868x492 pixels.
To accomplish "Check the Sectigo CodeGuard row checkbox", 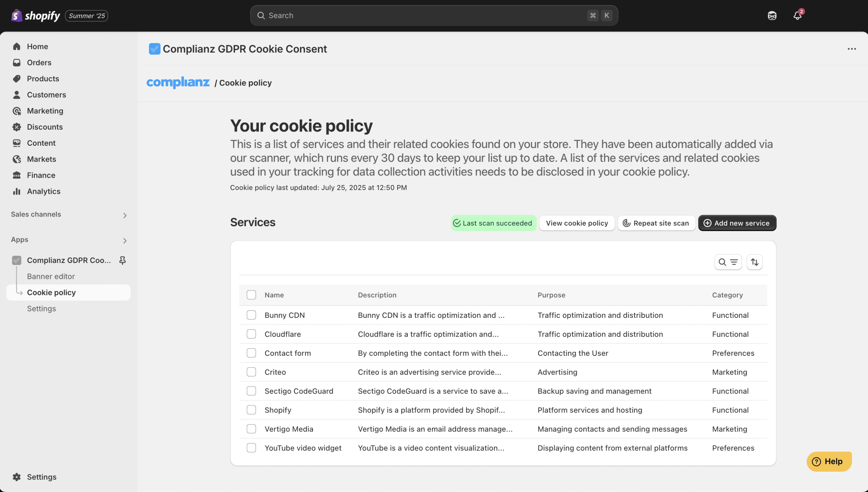I will tap(251, 391).
